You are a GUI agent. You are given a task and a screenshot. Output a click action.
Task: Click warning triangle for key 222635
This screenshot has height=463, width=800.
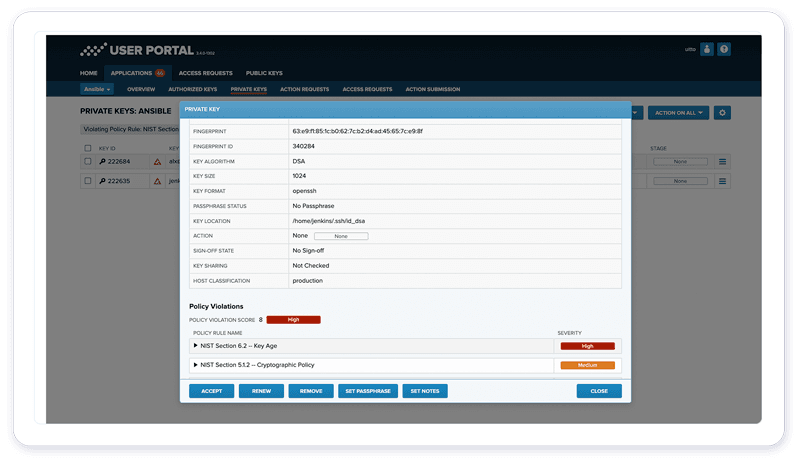click(x=158, y=181)
